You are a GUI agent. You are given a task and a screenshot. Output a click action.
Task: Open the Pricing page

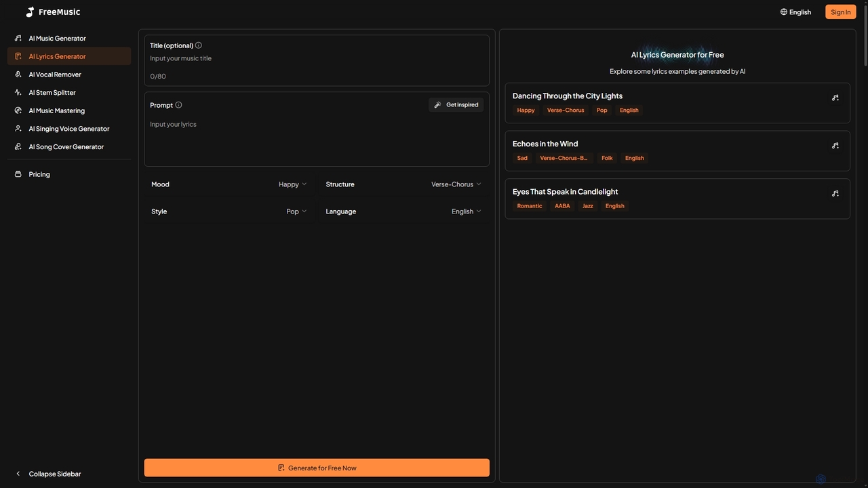[69, 174]
